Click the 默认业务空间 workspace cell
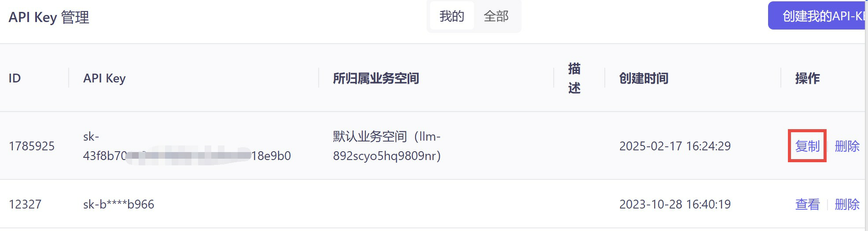 (x=387, y=146)
